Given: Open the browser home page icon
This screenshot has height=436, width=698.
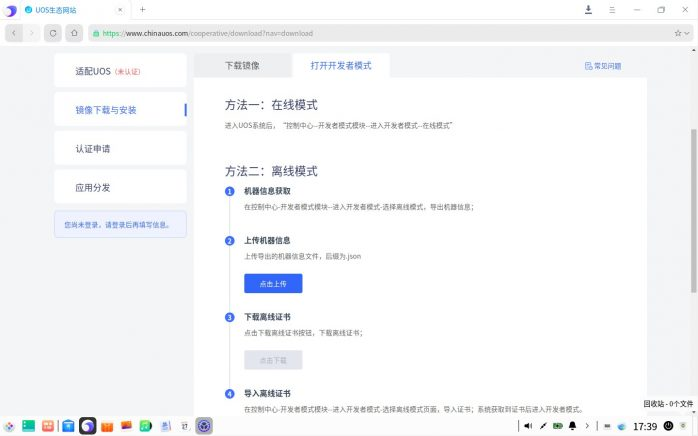Looking at the screenshot, I should click(74, 33).
